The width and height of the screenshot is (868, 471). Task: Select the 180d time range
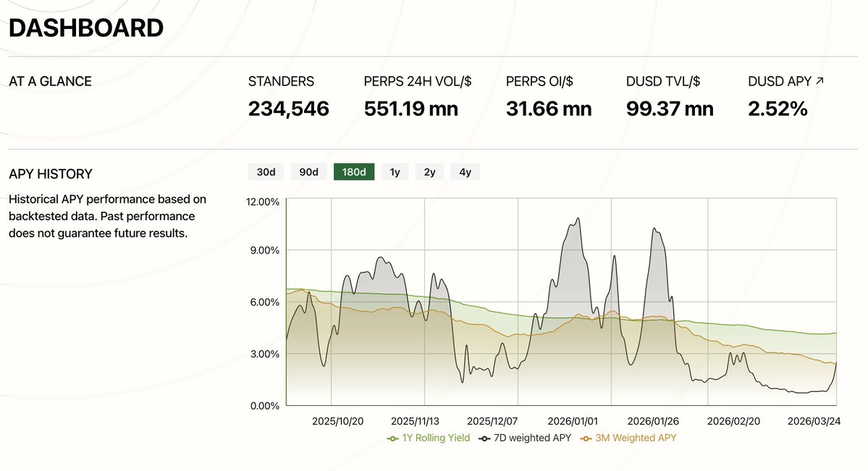click(x=354, y=172)
